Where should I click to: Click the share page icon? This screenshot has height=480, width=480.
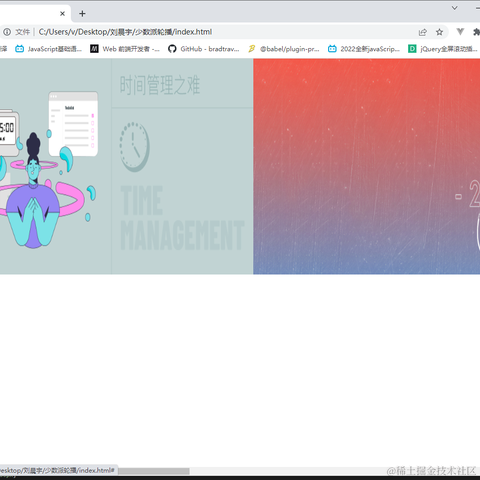(422, 32)
